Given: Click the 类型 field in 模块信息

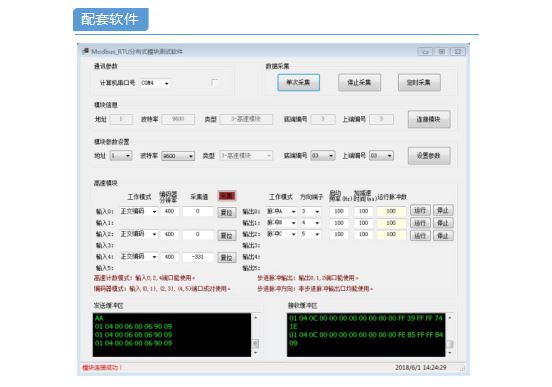Looking at the screenshot, I should coord(246,119).
